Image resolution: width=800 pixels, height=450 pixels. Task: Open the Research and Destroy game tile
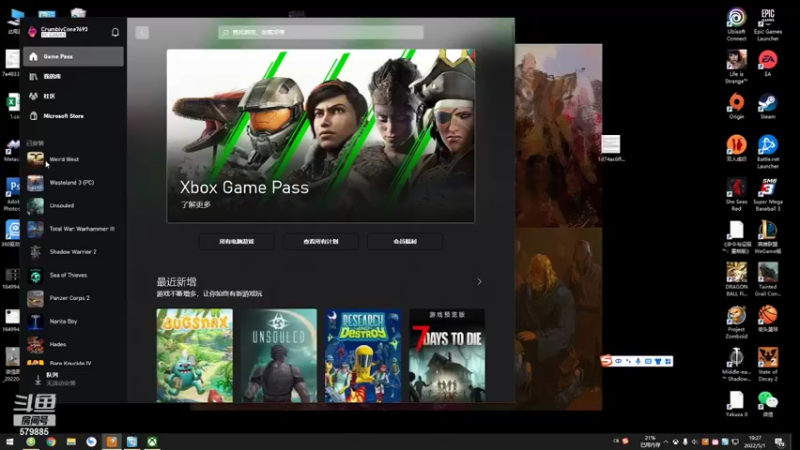click(x=363, y=355)
